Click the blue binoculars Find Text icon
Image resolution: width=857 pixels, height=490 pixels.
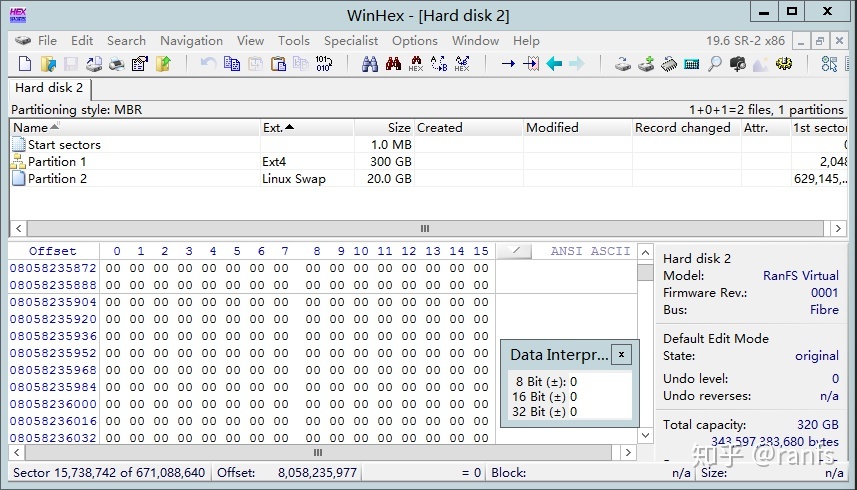tap(370, 64)
